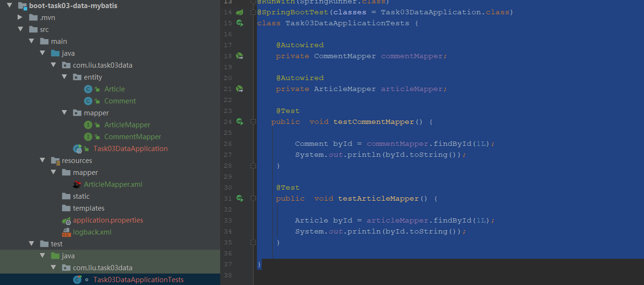Click the autowired bean gutter icon on line 21

coord(240,89)
